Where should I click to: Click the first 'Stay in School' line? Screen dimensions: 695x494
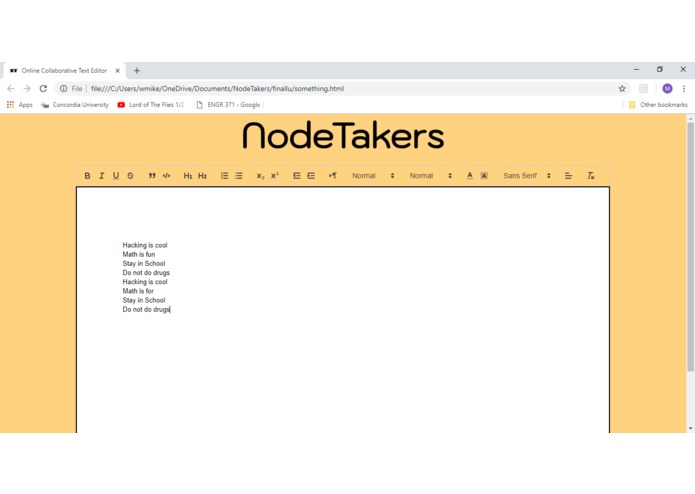pos(144,264)
